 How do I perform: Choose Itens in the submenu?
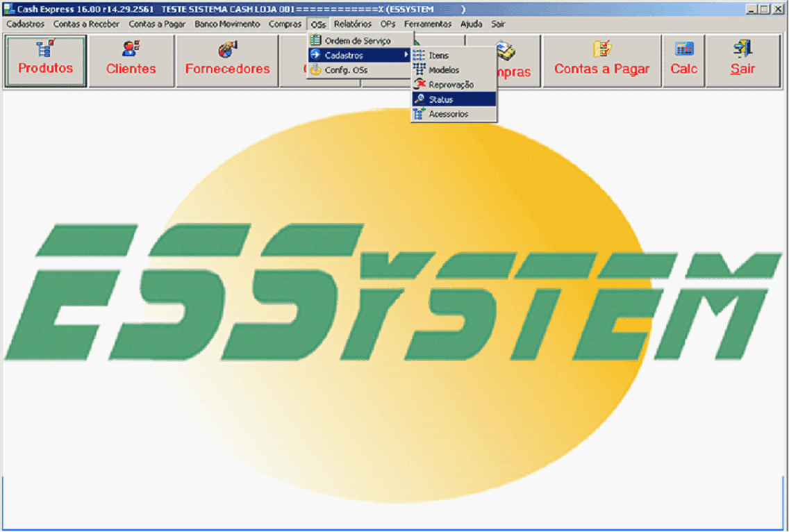pos(439,56)
